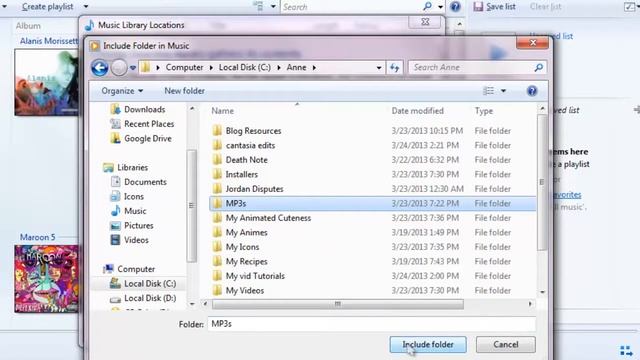Click the file list vertical scrollbar
Viewport: 640px width, 360px height.
[x=542, y=183]
